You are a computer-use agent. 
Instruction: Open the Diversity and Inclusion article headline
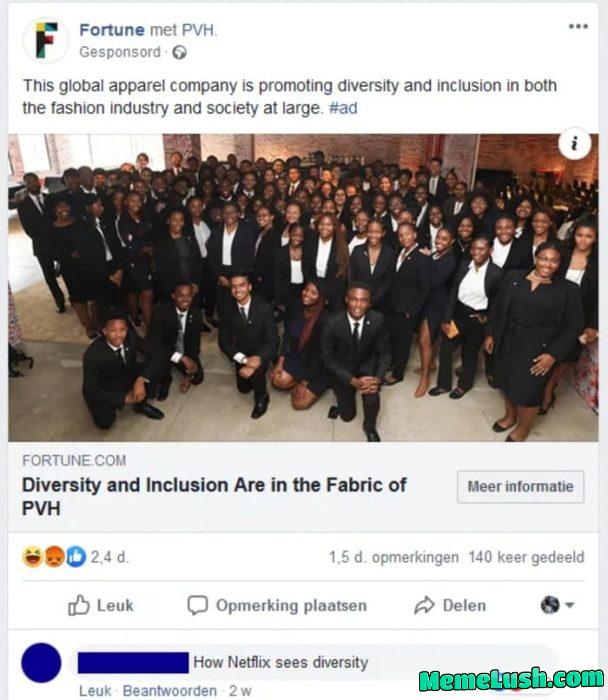click(215, 496)
